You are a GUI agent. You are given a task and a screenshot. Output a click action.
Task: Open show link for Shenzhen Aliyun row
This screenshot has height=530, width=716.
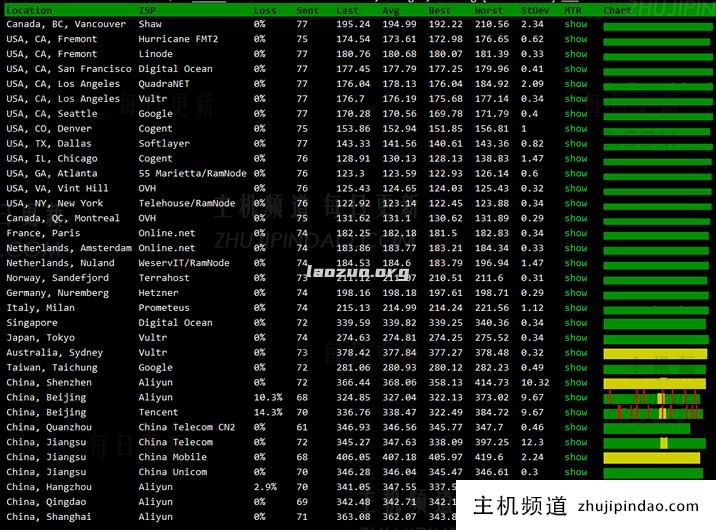click(x=575, y=383)
